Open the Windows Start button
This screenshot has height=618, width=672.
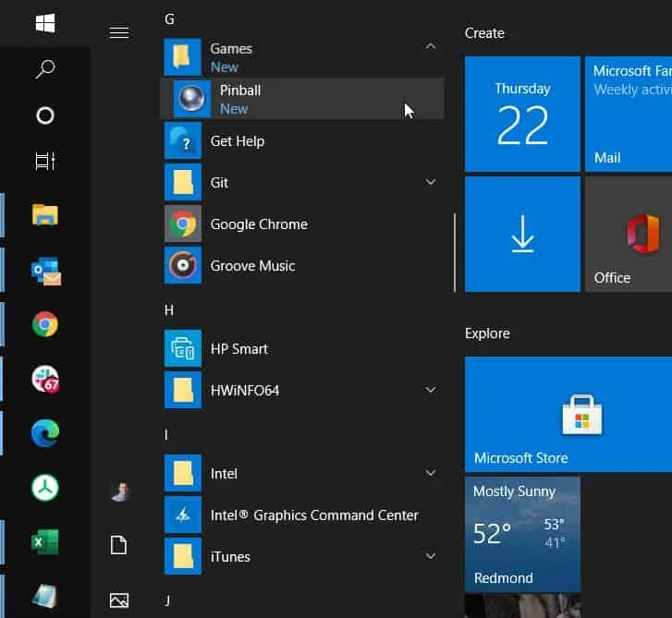tap(45, 23)
